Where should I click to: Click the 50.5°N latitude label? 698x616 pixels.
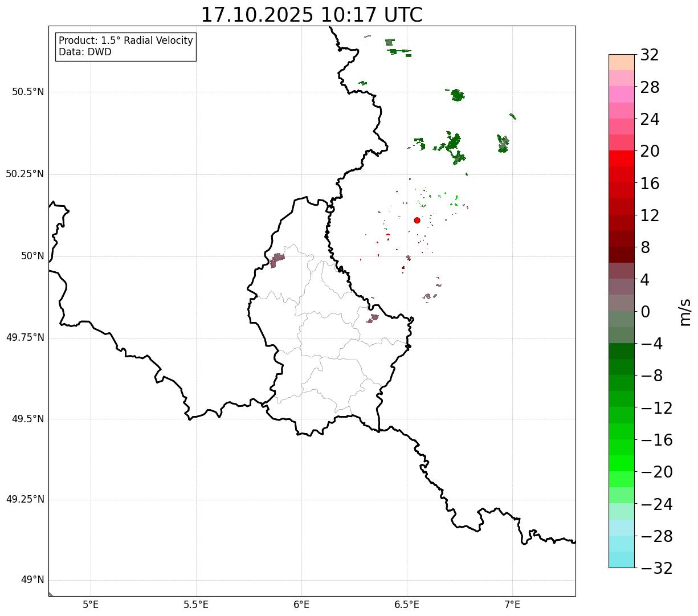[x=28, y=92]
